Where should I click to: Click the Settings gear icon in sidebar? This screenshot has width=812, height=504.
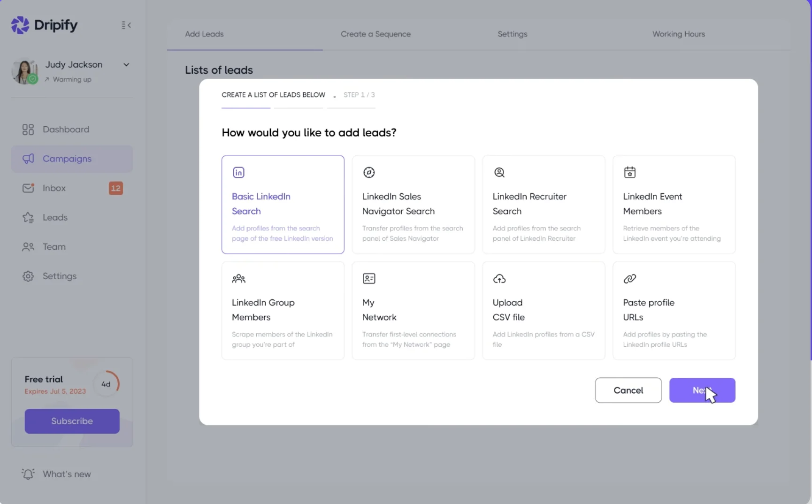pos(28,276)
